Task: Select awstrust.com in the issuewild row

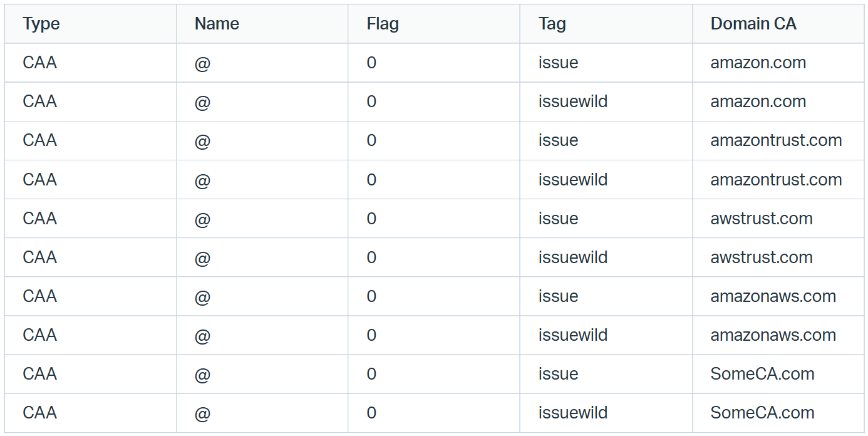Action: [762, 257]
